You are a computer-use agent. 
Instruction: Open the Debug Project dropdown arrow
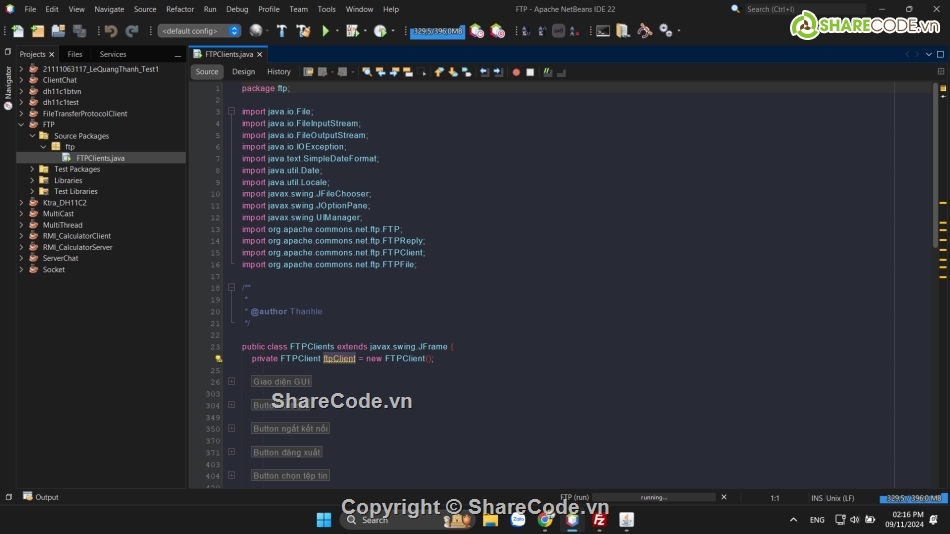(365, 31)
